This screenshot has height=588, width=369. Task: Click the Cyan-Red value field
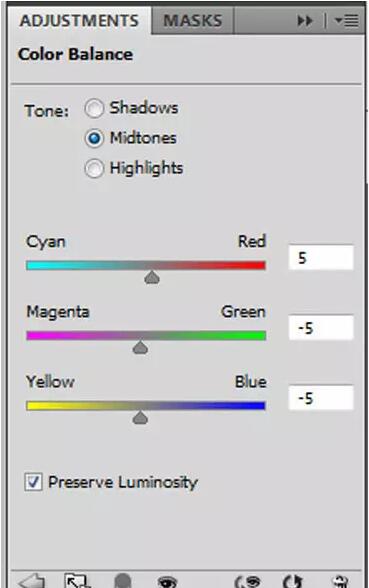(321, 257)
